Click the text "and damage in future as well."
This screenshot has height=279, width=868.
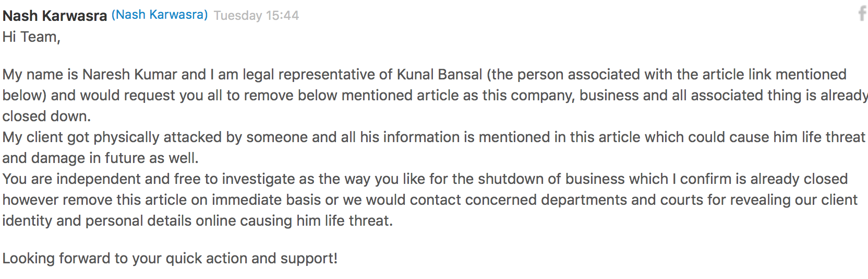tap(100, 158)
